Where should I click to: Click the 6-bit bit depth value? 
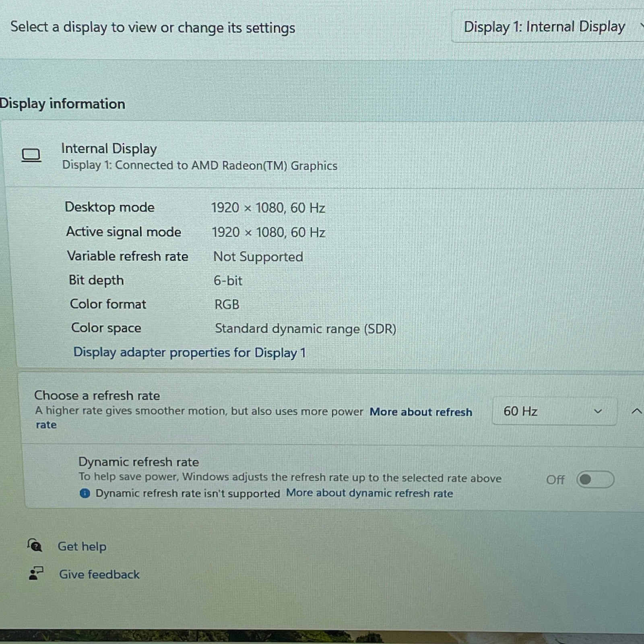228,281
